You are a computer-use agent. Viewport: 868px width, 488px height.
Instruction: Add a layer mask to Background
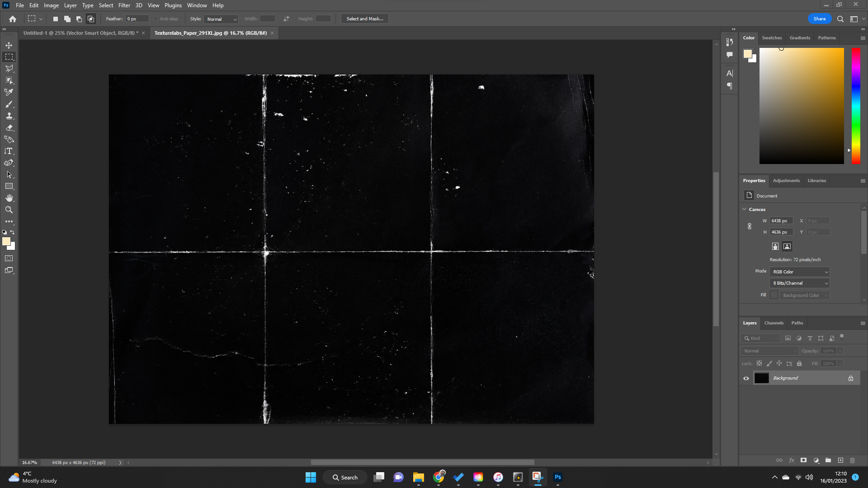coord(804,460)
